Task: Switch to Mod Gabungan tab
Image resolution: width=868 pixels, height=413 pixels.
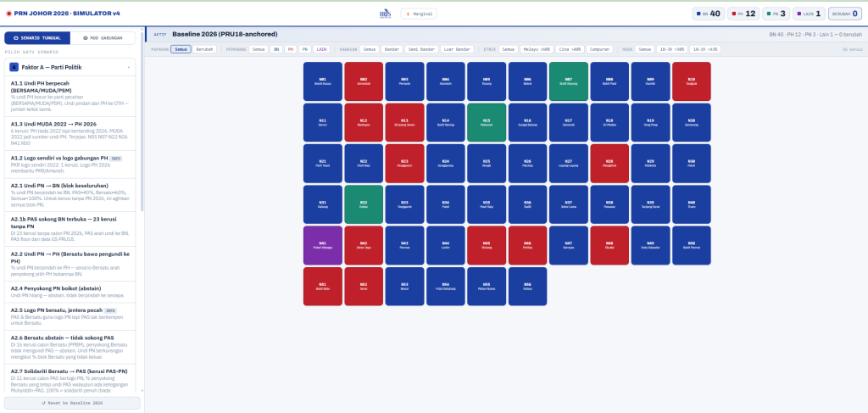Action: click(x=103, y=37)
